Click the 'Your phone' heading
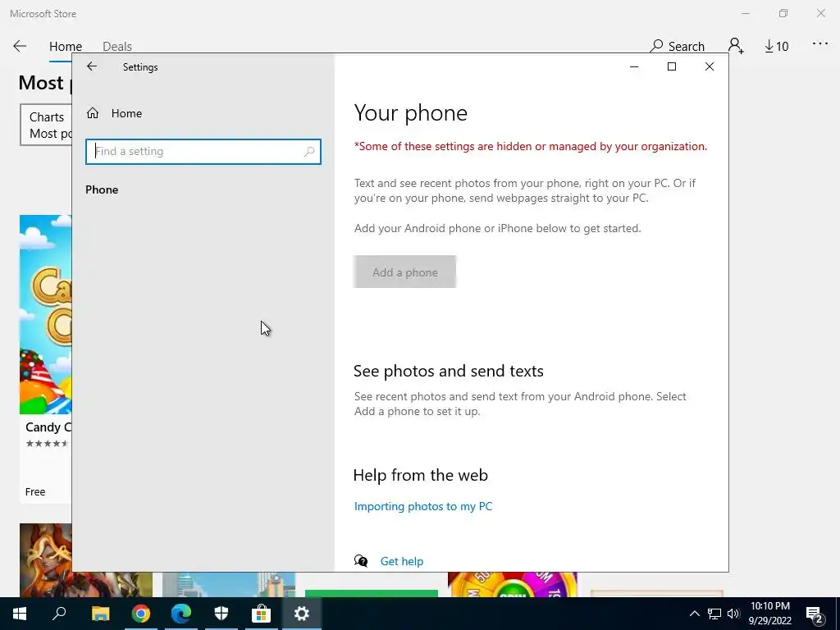This screenshot has height=630, width=840. pos(411,113)
